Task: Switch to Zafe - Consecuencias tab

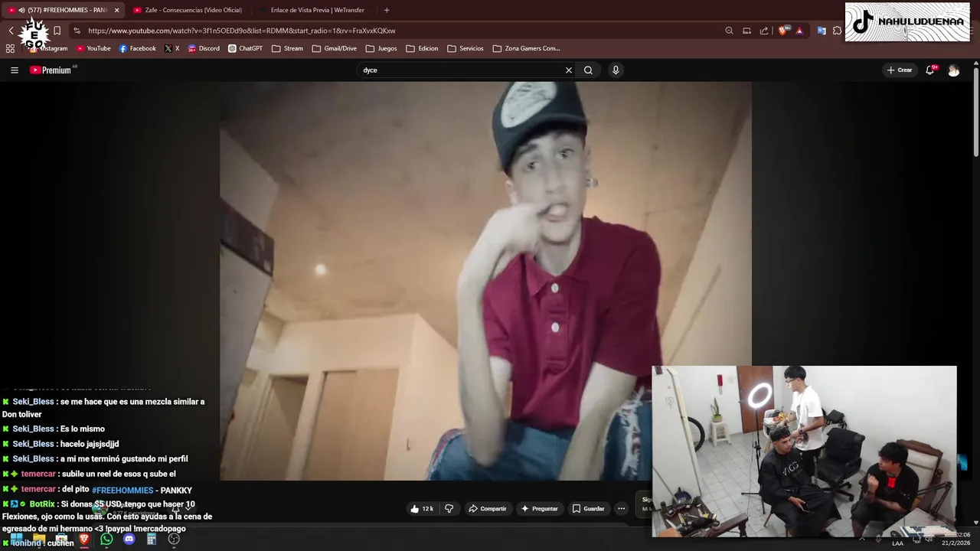Action: click(188, 10)
